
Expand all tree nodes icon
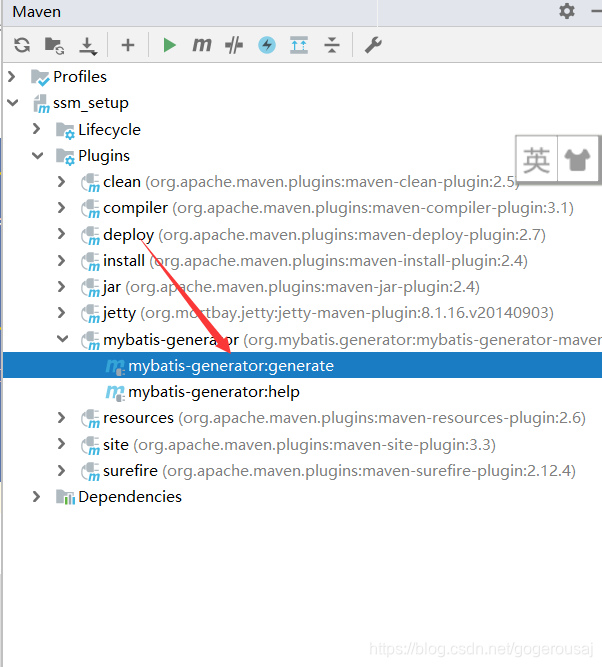(299, 45)
